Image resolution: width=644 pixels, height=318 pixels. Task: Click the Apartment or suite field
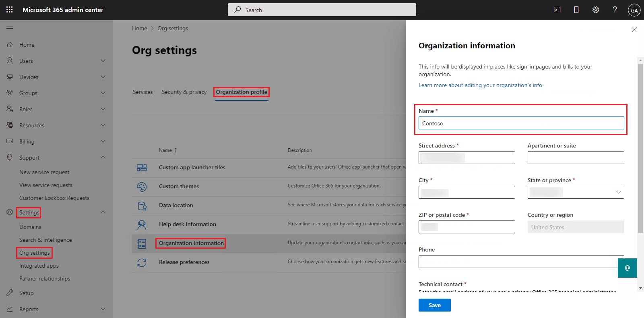(x=576, y=158)
